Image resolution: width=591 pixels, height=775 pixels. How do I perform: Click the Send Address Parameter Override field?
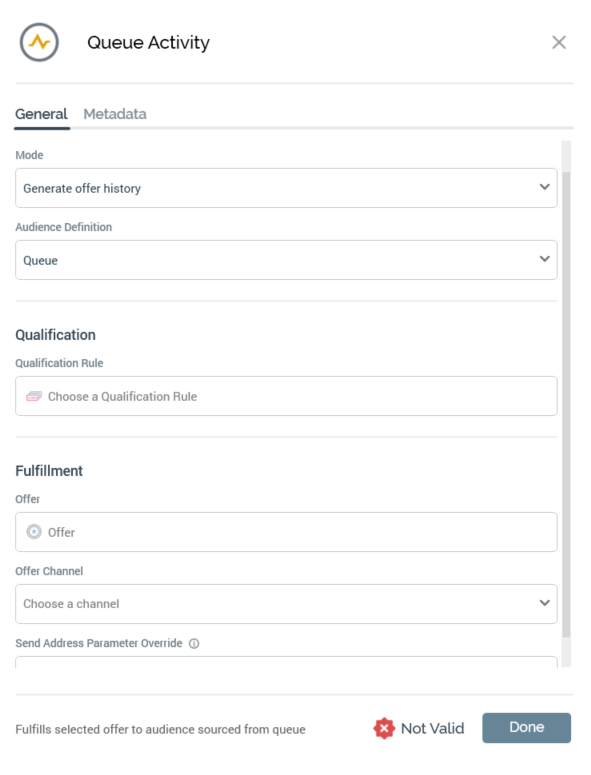click(x=286, y=662)
